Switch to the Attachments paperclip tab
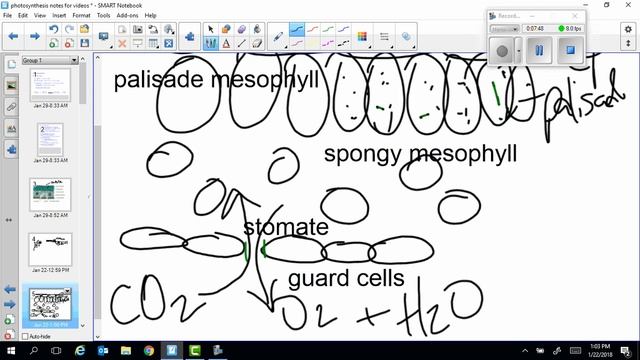640x360 pixels. coord(11,107)
